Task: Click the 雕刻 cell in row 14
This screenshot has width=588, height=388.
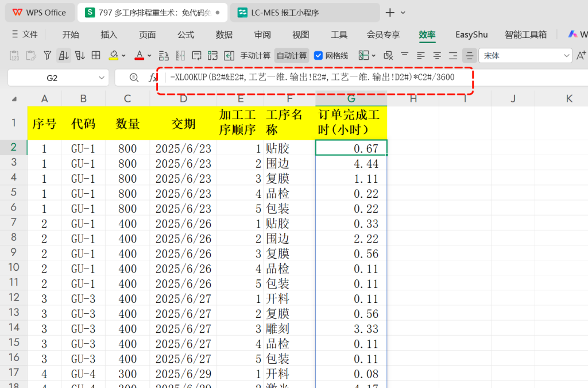Action: (x=289, y=328)
